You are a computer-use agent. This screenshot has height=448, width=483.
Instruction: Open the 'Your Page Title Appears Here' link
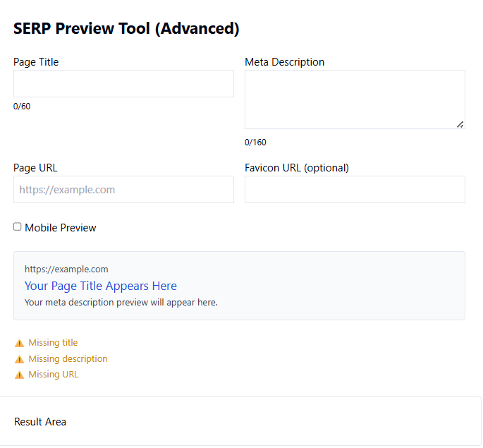click(x=101, y=286)
